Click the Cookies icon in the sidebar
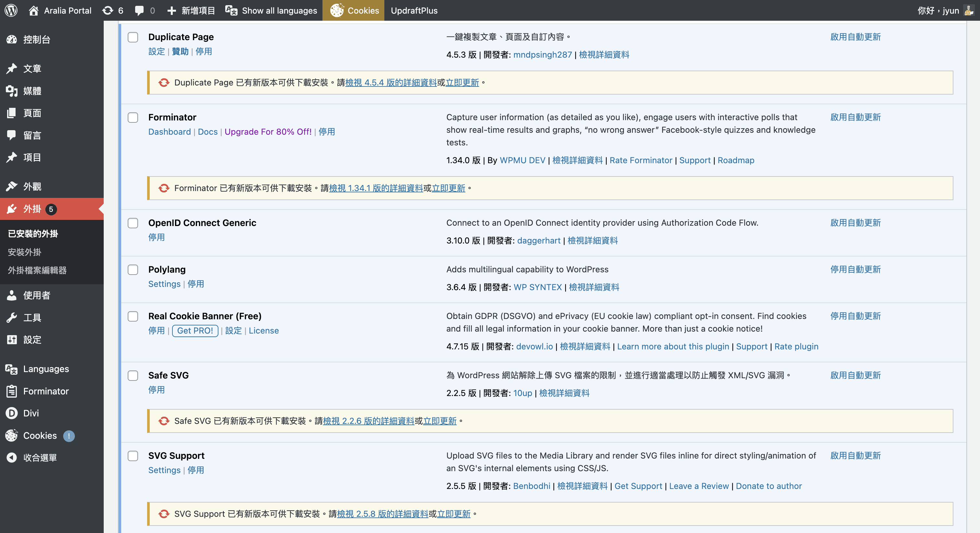Viewport: 980px width, 533px height. (12, 436)
